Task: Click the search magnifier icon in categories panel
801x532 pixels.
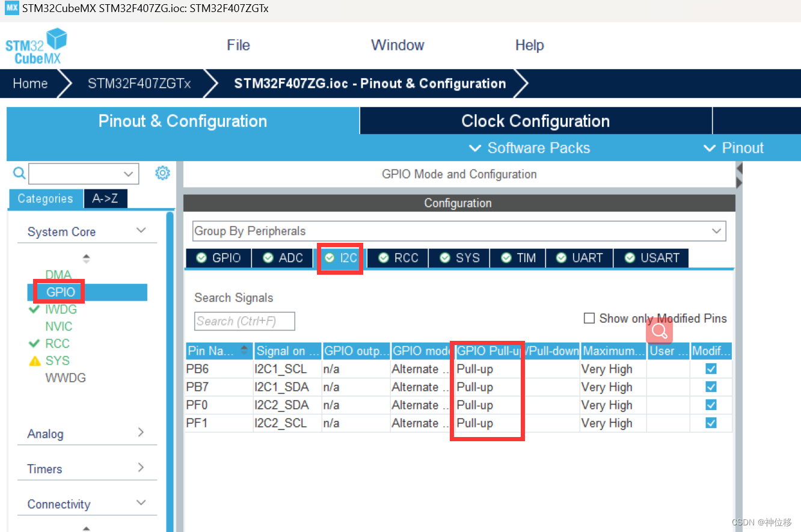Action: (19, 174)
